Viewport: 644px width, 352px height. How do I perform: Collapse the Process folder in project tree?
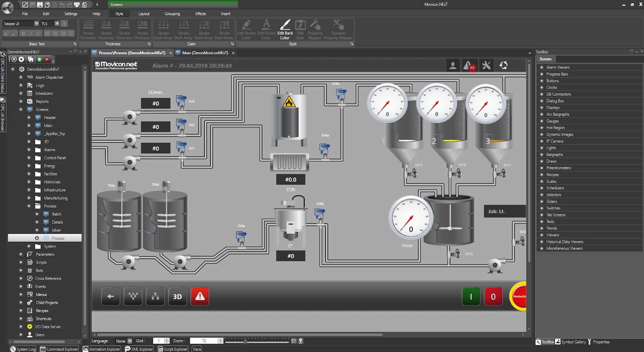click(x=29, y=206)
